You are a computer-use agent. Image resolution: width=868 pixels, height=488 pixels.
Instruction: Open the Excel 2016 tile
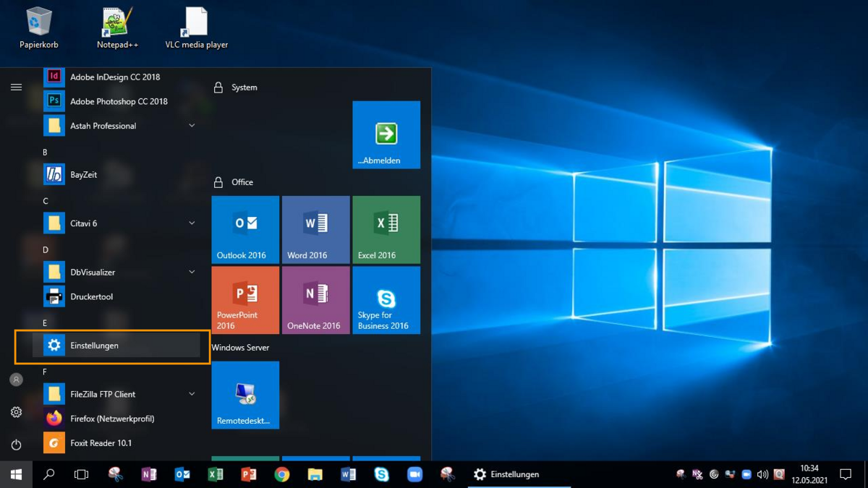tap(386, 230)
